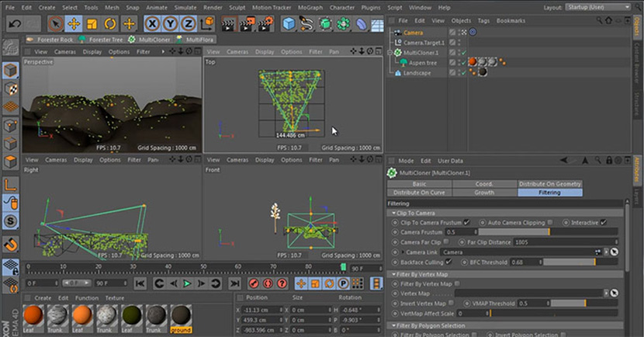Image resolution: width=644 pixels, height=337 pixels.
Task: Toggle Z axis lock
Action: [x=188, y=24]
